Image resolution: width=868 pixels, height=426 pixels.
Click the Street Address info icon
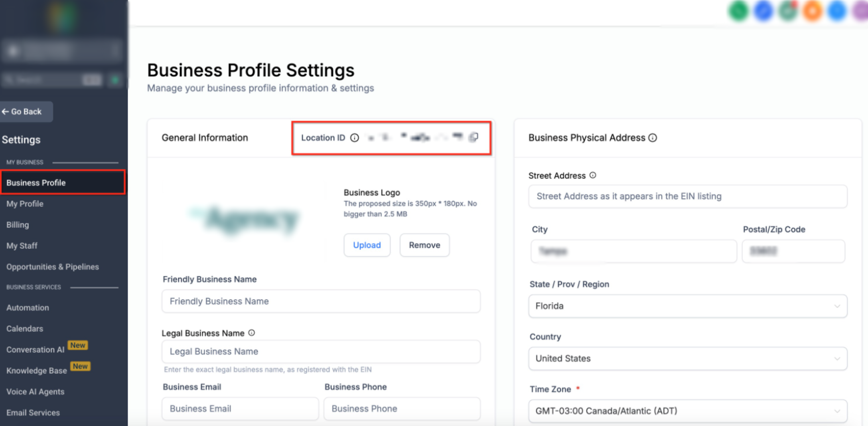click(x=593, y=175)
